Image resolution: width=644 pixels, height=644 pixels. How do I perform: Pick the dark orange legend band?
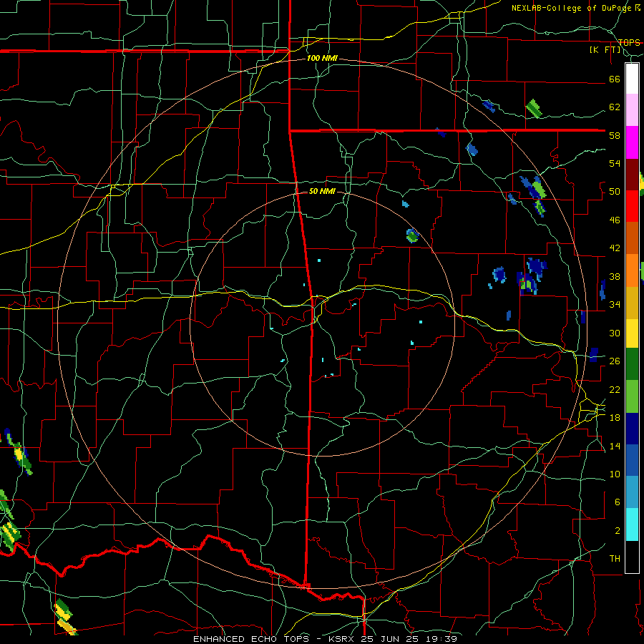pos(632,238)
